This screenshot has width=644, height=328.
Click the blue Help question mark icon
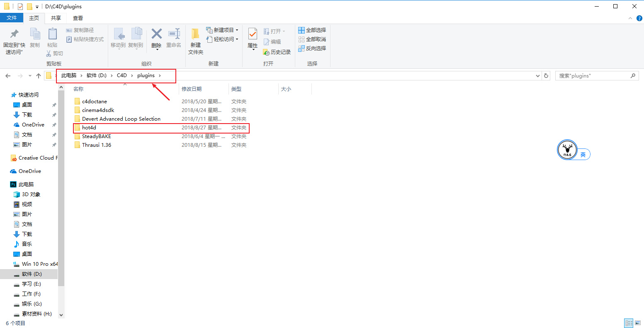point(639,18)
